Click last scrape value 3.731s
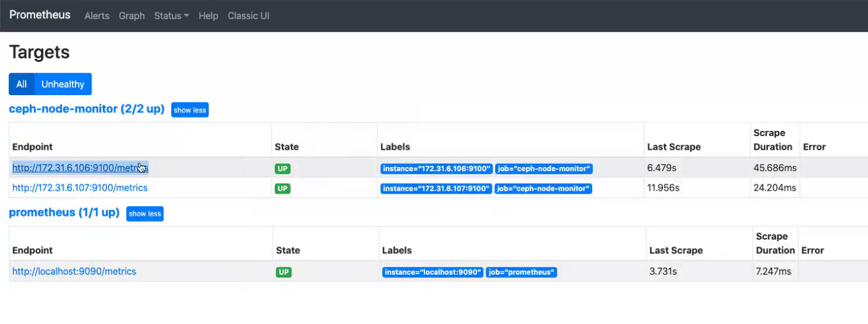This screenshot has width=868, height=324. tap(663, 272)
